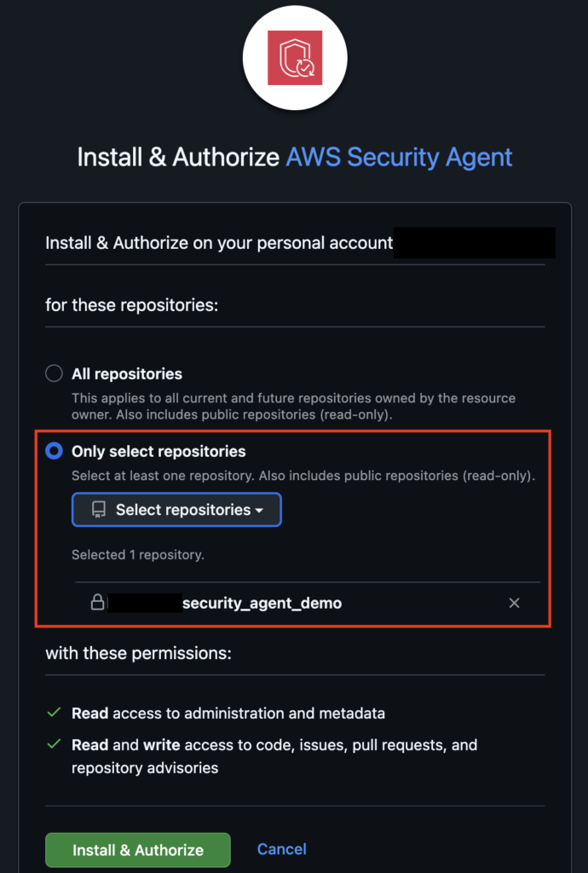The image size is (588, 873).
Task: Open the AWS Security Agent heading link
Action: pos(399,158)
